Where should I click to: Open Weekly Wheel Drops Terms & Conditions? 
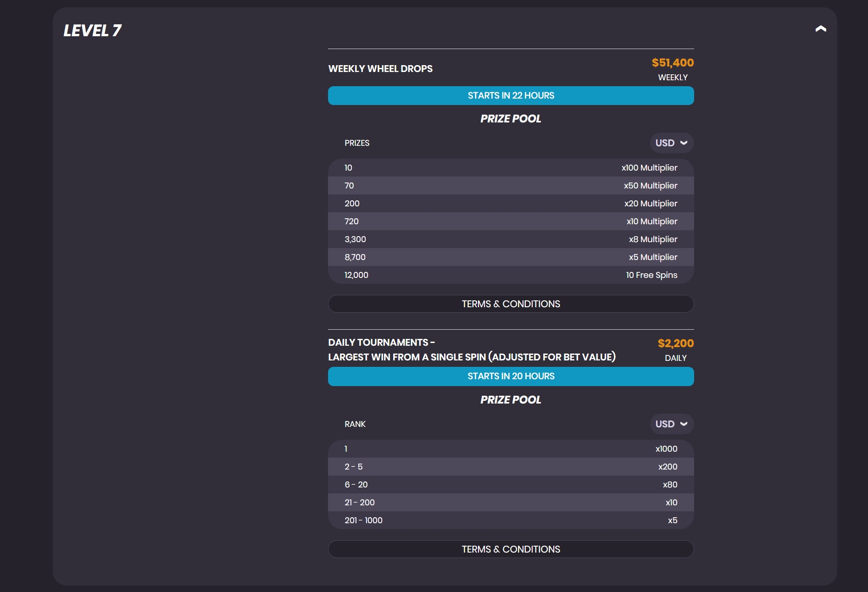pos(511,304)
